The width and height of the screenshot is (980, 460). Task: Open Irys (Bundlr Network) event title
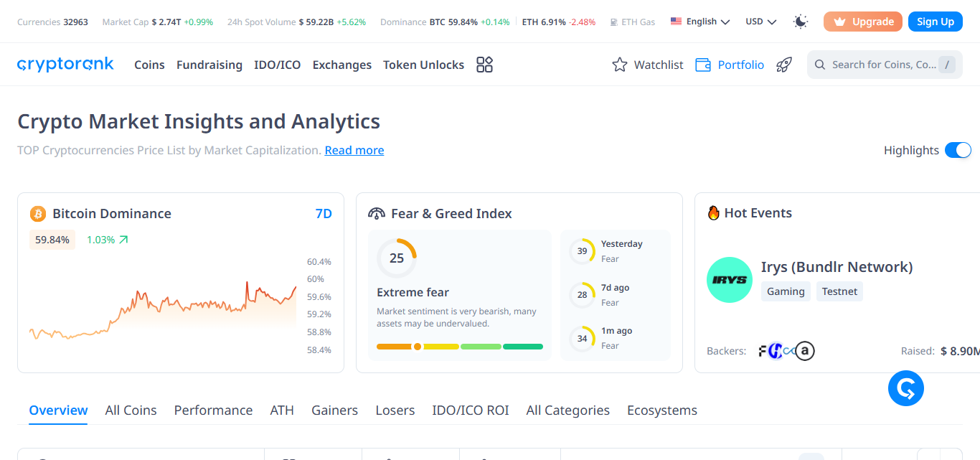[x=837, y=267]
